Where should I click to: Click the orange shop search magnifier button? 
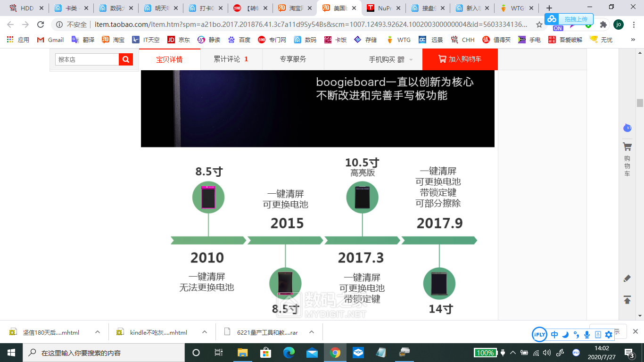126,59
